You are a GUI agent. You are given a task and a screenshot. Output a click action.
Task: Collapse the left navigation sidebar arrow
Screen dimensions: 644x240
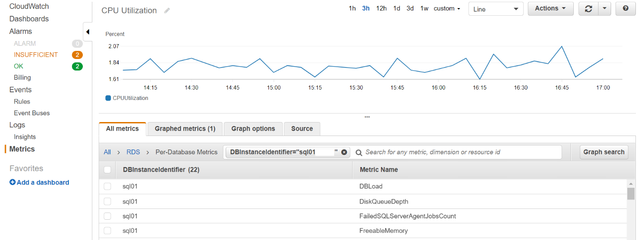(88, 32)
